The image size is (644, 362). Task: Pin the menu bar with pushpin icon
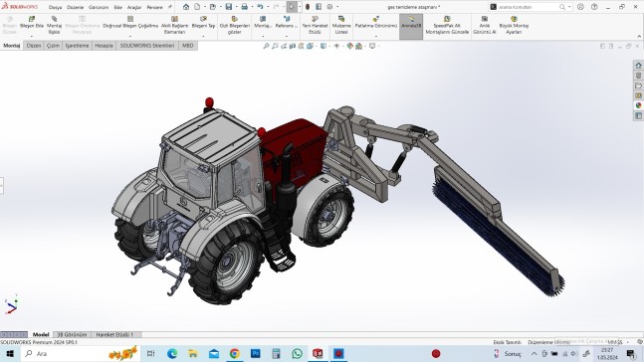169,7
